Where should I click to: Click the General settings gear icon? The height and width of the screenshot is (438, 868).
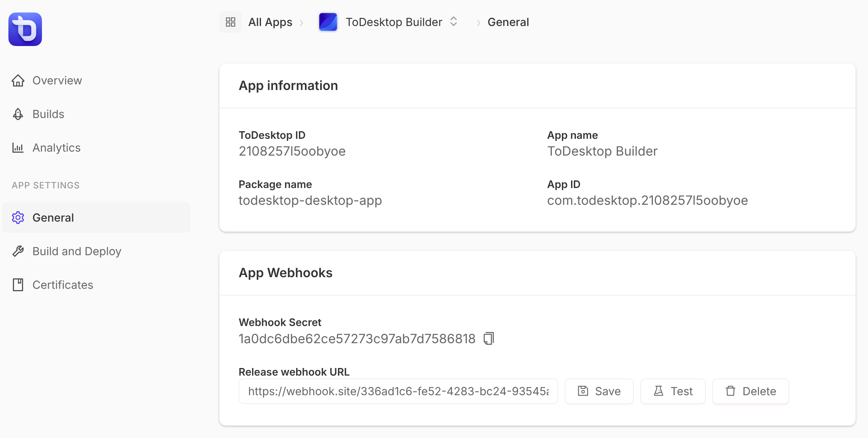pos(18,218)
